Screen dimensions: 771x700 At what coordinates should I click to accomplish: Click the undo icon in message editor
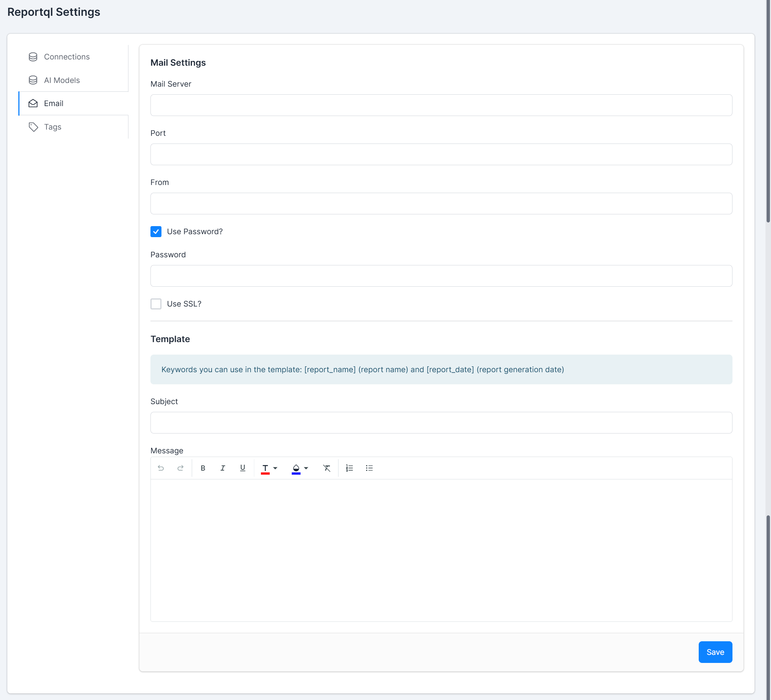pyautogui.click(x=161, y=468)
